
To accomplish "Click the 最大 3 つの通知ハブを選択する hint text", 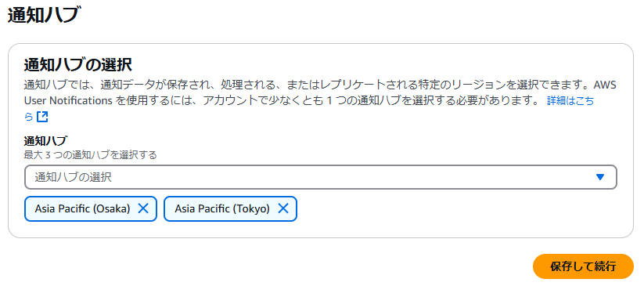I will 90,155.
